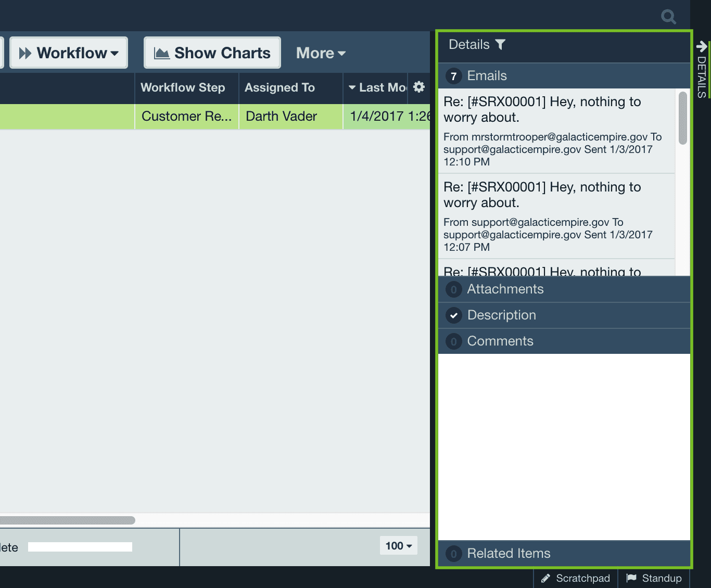Click the Show Charts button
711x588 pixels.
pyautogui.click(x=212, y=52)
